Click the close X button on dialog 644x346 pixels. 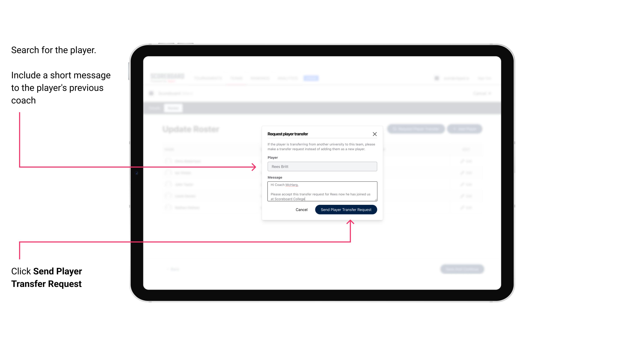[375, 134]
